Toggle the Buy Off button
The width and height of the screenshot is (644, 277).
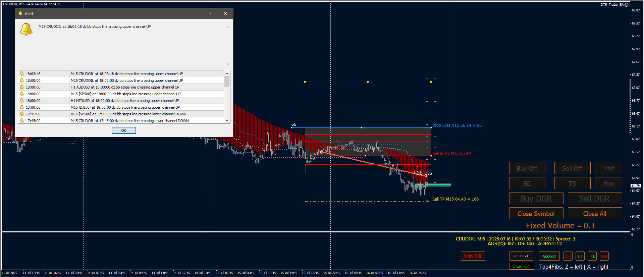[x=527, y=168]
